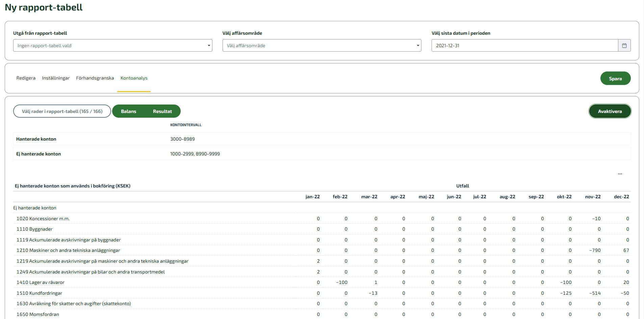This screenshot has height=319, width=644.
Task: Click the interval value 3000-8989
Action: click(182, 139)
